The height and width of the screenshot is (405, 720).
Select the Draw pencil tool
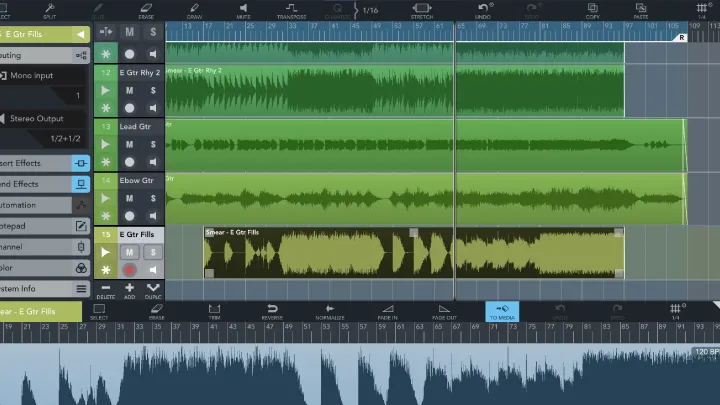(195, 9)
